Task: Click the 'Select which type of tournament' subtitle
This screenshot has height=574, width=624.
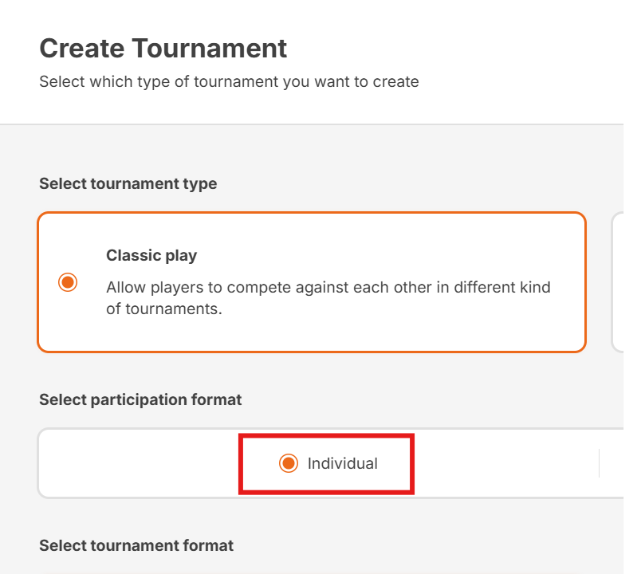Action: click(229, 82)
